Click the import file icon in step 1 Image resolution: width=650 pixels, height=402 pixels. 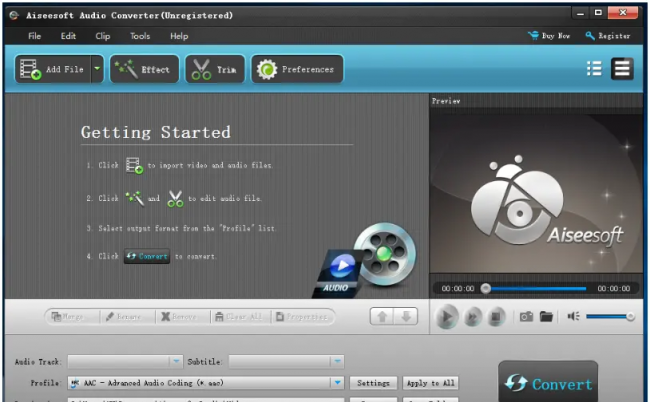(134, 165)
